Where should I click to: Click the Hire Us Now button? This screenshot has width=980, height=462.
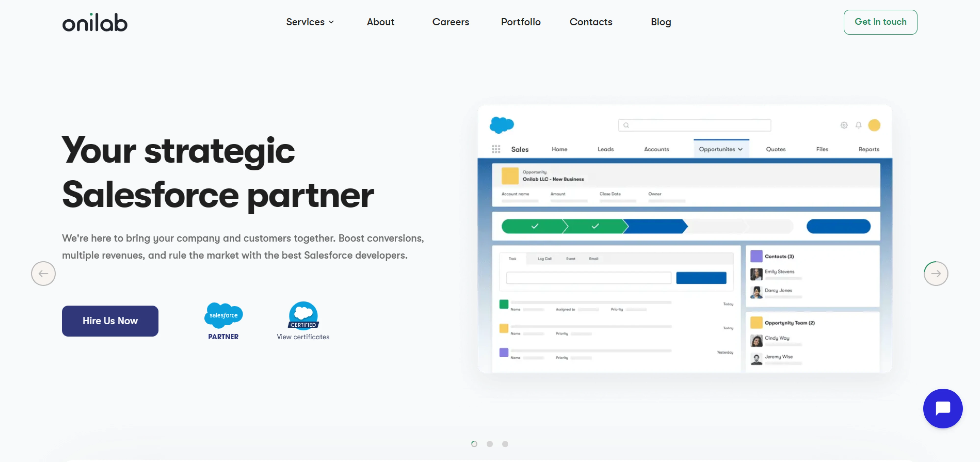(110, 321)
